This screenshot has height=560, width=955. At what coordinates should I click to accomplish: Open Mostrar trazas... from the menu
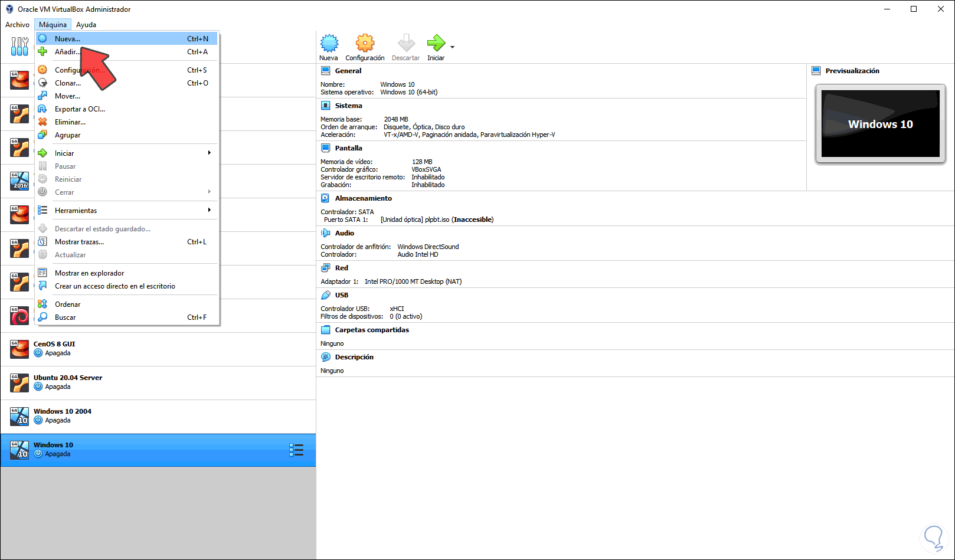(127, 242)
